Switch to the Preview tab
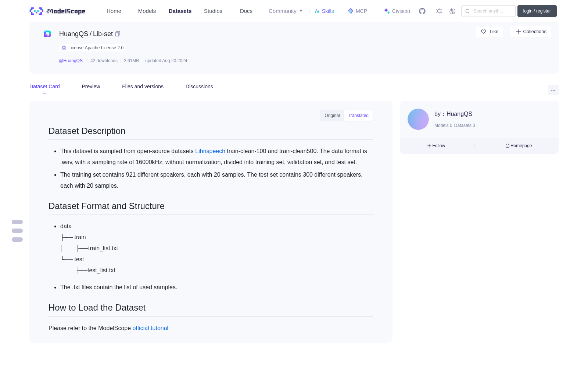The width and height of the screenshot is (588, 368). coord(91,86)
